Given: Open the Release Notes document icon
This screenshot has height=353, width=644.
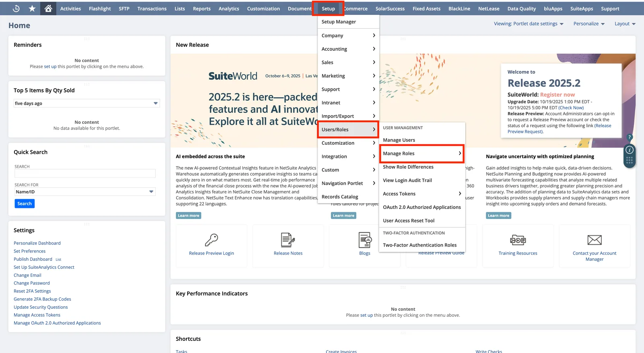Looking at the screenshot, I should point(288,240).
